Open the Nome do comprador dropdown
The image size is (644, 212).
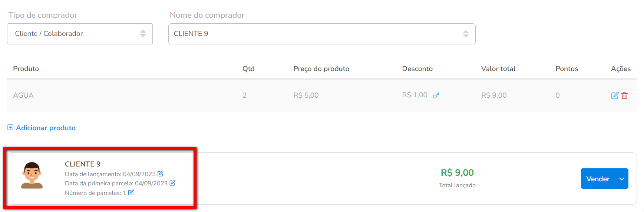click(x=321, y=34)
